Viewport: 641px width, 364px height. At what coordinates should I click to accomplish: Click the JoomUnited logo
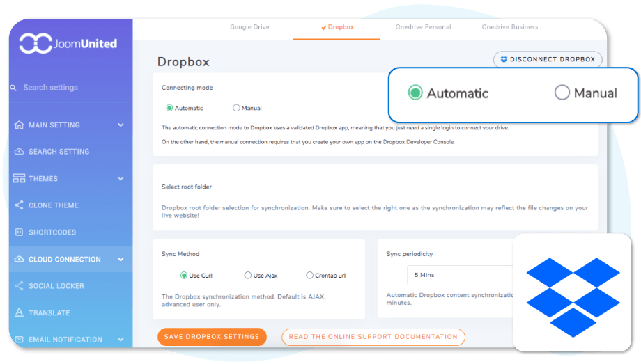click(68, 43)
